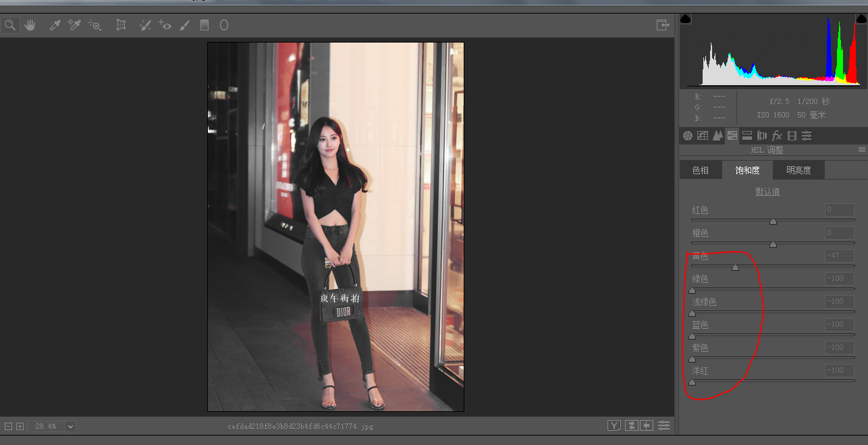Activate the Transform tool
The height and width of the screenshot is (445, 868).
(121, 25)
